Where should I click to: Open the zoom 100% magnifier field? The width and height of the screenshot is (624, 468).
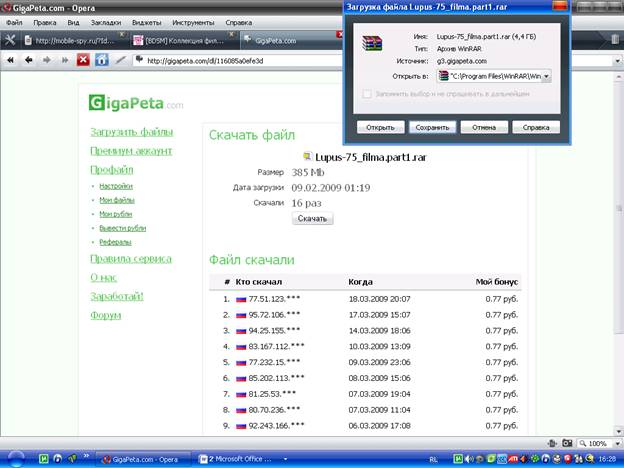(595, 443)
